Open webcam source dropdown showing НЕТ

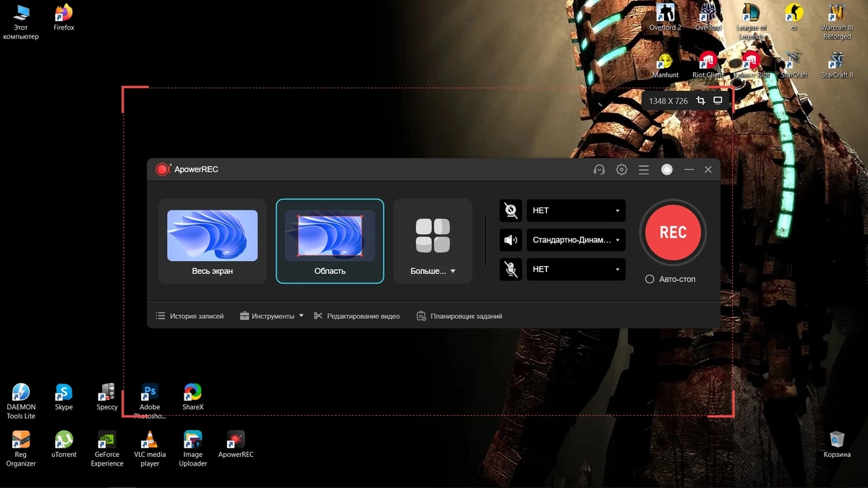(x=576, y=210)
